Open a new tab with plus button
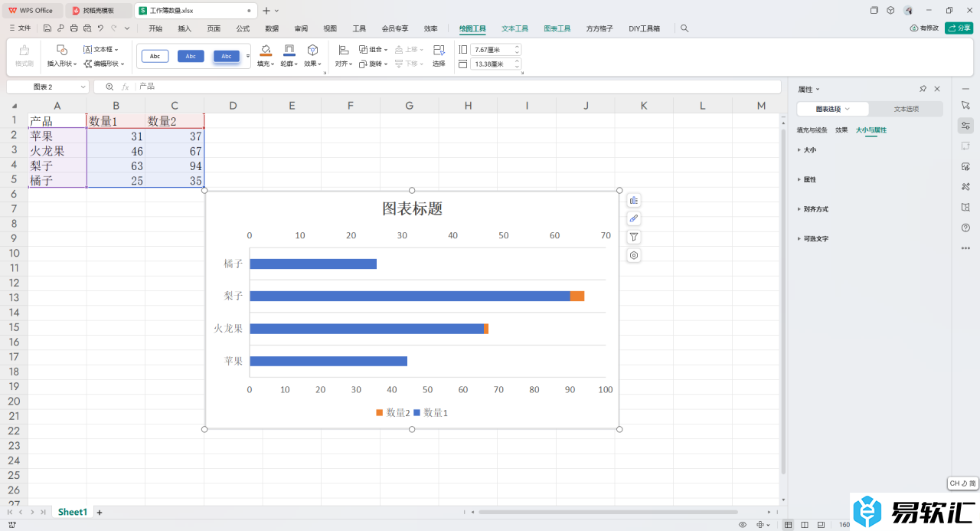 (266, 11)
